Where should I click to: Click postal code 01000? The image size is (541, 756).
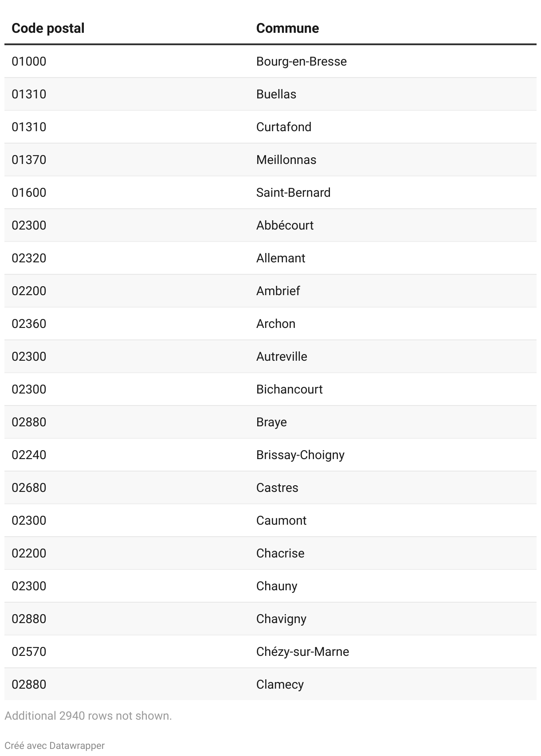(x=29, y=61)
